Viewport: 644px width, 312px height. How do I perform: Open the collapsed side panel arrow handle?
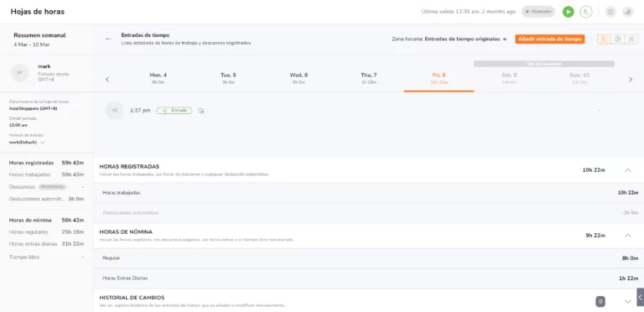(641, 297)
